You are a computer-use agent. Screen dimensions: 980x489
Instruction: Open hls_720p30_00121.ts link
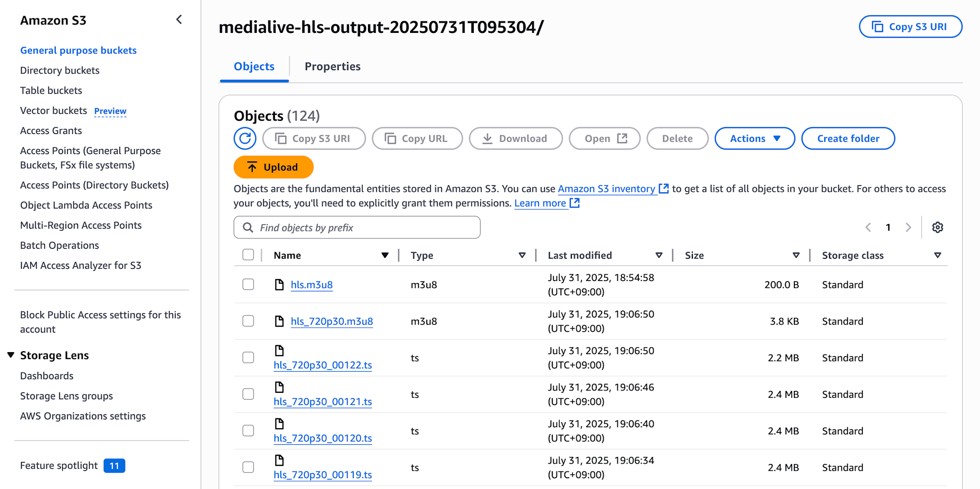[x=323, y=402]
